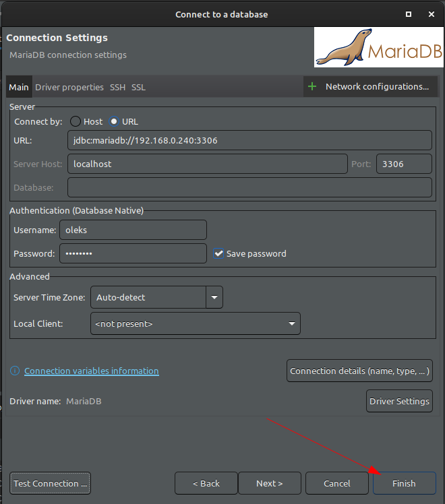This screenshot has height=504, width=445.
Task: Click the Username field containing oleks
Action: pyautogui.click(x=133, y=230)
